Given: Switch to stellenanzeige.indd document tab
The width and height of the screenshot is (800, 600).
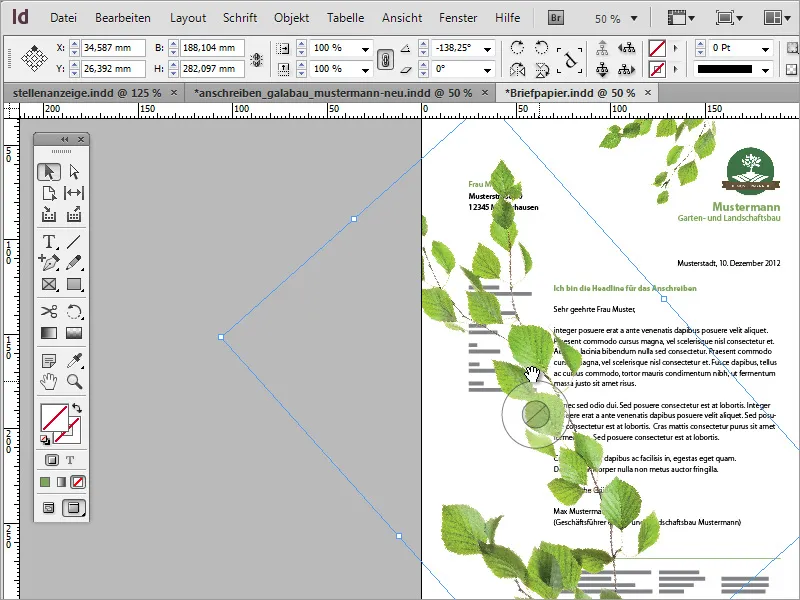Looking at the screenshot, I should [x=87, y=93].
